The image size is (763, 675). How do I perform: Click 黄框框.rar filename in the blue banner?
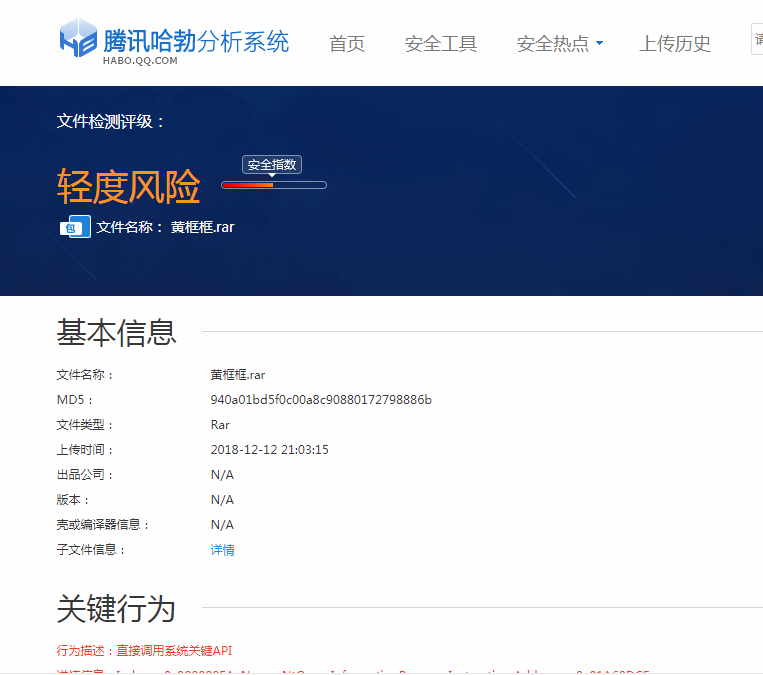click(x=202, y=227)
